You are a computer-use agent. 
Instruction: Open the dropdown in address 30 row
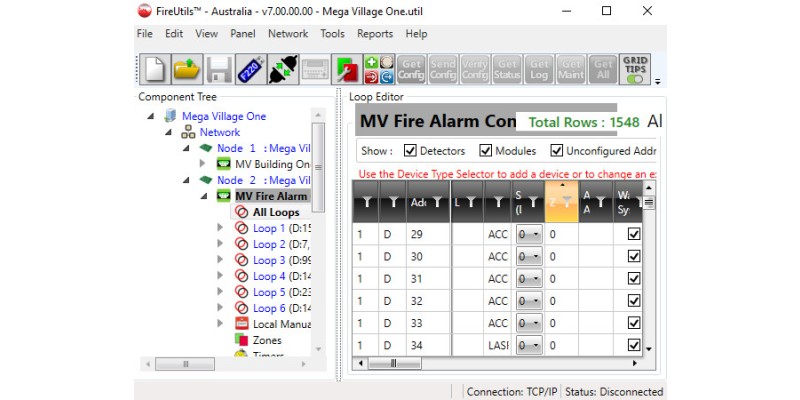(x=529, y=257)
